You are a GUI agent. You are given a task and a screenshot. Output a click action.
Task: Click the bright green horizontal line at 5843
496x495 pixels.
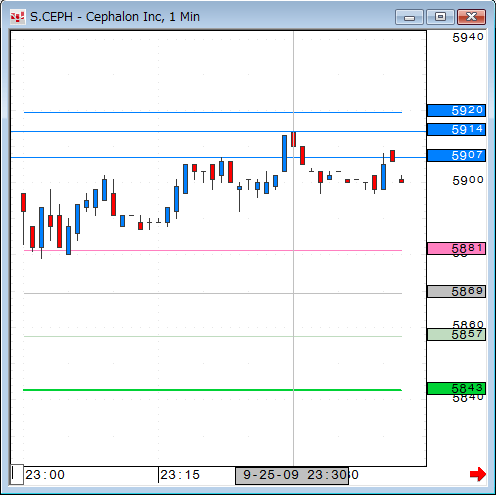pyautogui.click(x=212, y=390)
